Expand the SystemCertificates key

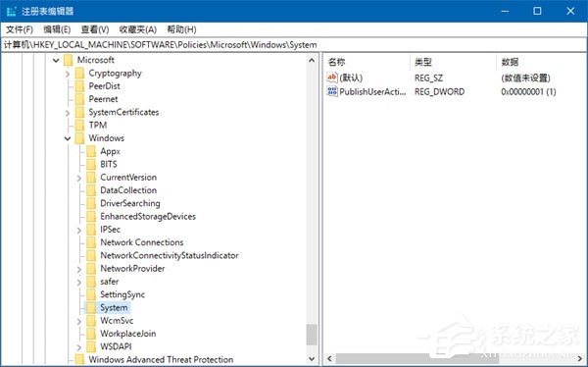(68, 112)
